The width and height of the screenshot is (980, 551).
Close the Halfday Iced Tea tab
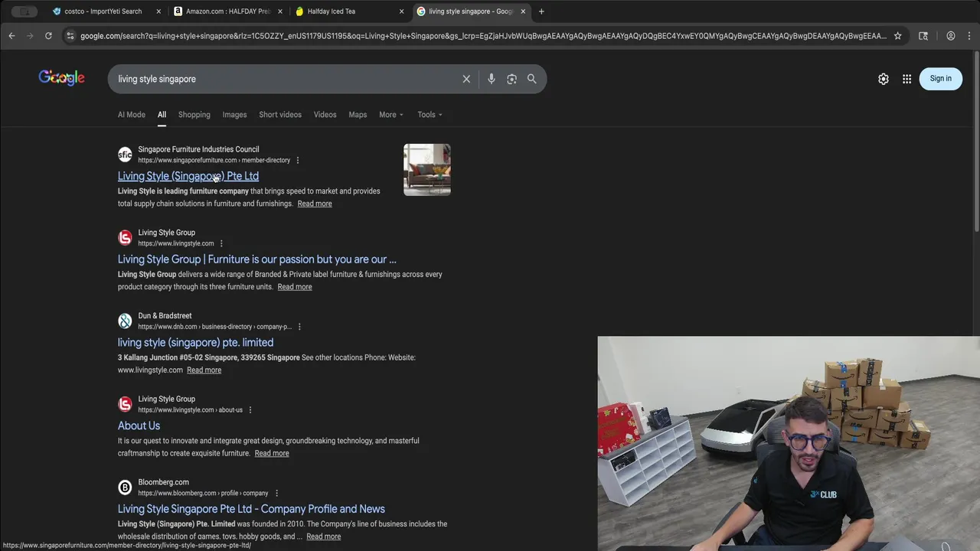click(401, 11)
